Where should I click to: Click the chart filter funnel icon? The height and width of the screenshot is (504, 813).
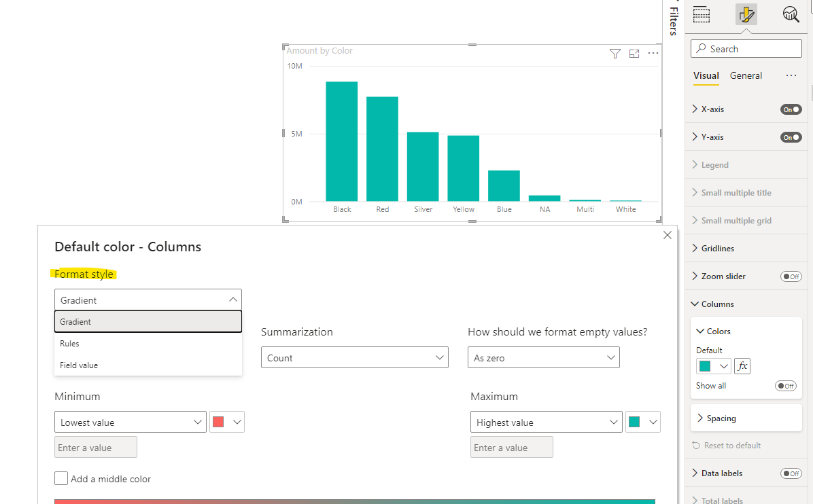tap(615, 54)
